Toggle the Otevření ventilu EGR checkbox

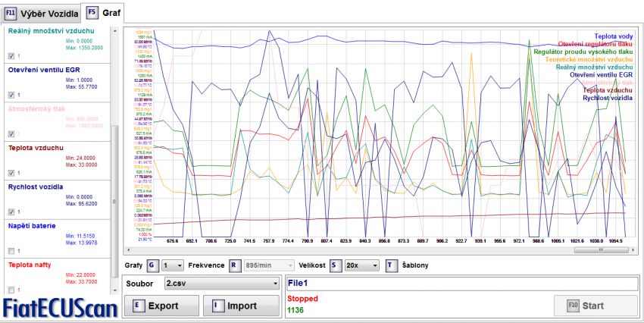click(11, 95)
